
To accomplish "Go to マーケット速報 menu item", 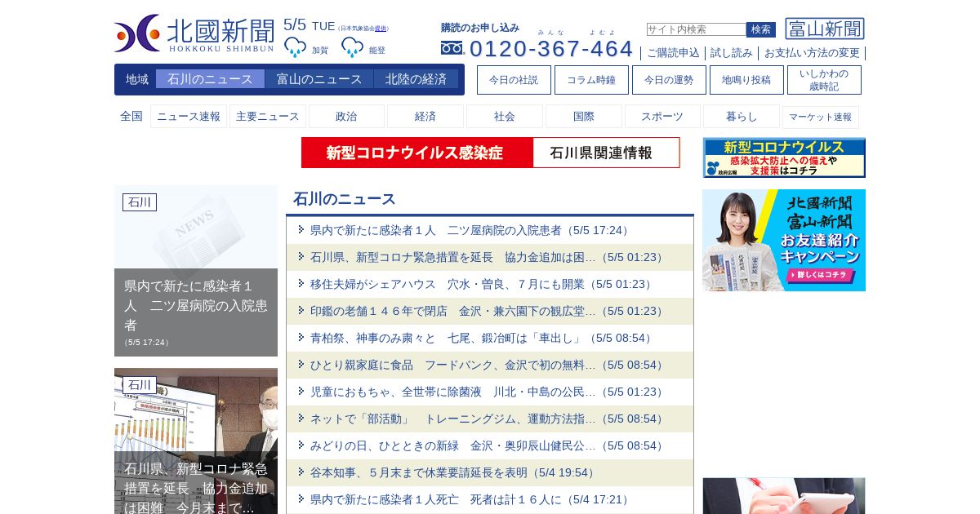I will click(x=821, y=117).
